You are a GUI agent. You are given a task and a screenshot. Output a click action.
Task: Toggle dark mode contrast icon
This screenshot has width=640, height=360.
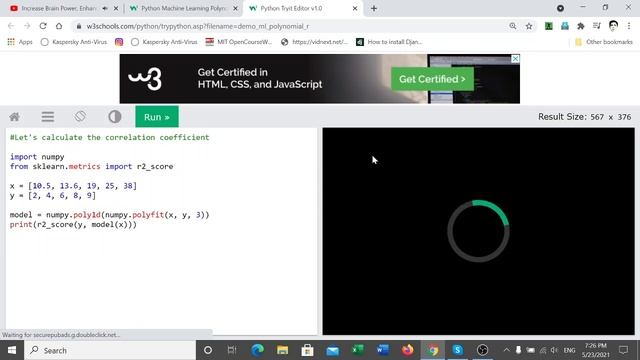click(115, 117)
